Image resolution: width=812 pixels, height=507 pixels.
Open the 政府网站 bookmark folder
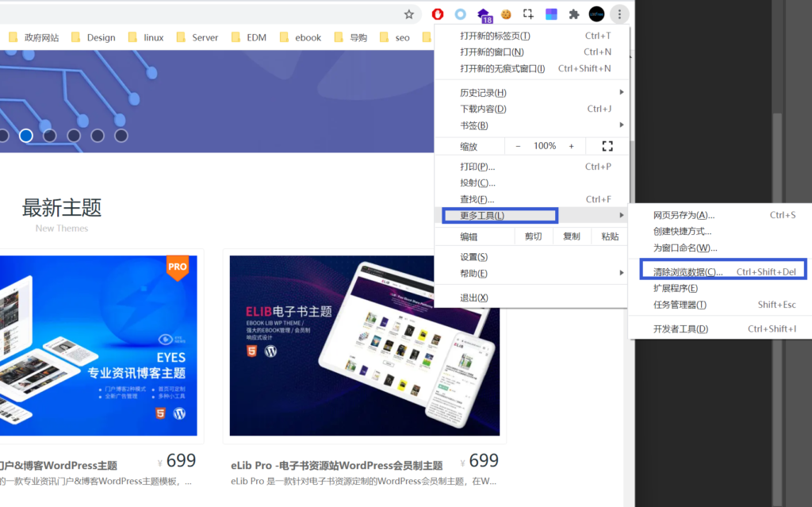(34, 37)
